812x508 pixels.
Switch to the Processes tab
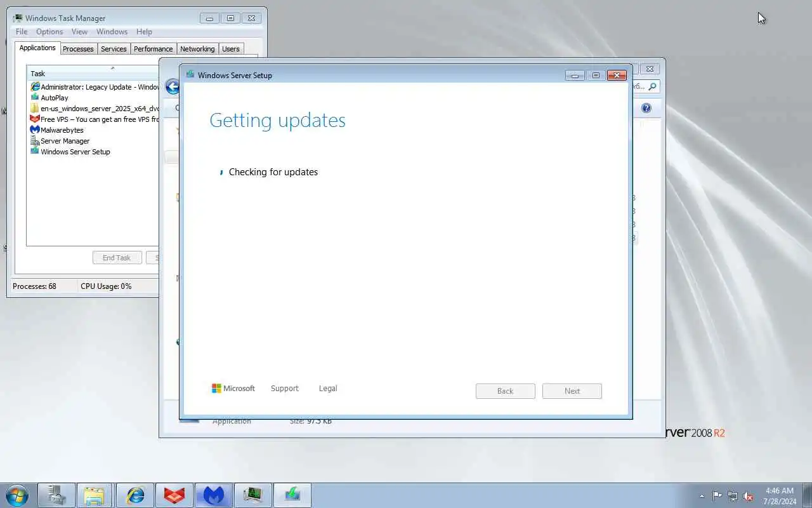[78, 49]
